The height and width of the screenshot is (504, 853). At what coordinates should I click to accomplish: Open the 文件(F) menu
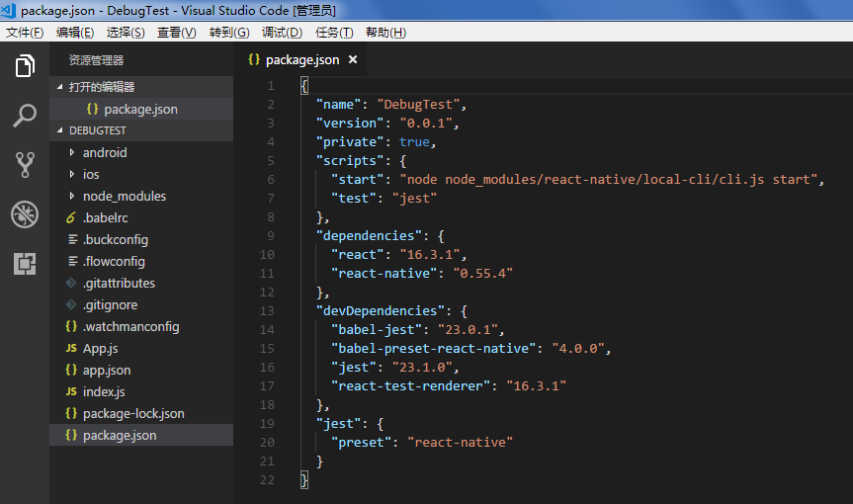tap(25, 32)
